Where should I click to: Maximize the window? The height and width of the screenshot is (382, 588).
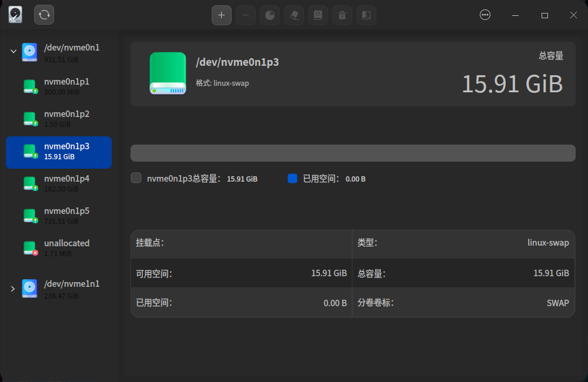click(x=544, y=15)
